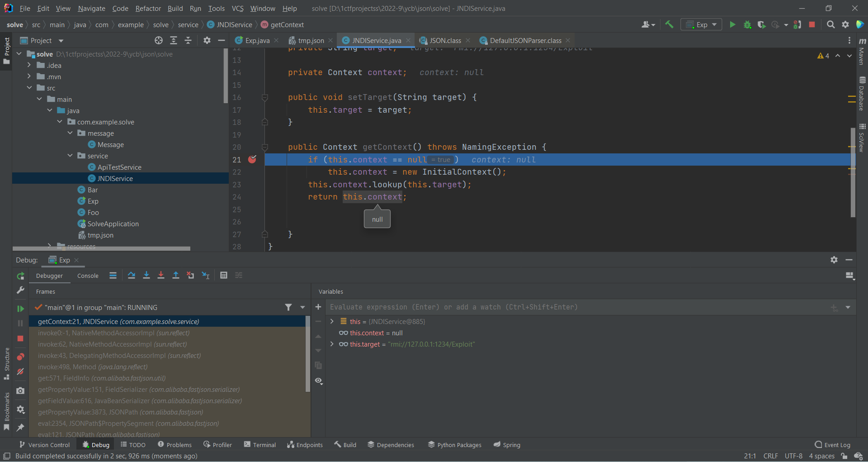This screenshot has height=462, width=868.
Task: Open Search Everywhere magnifier icon
Action: click(830, 24)
